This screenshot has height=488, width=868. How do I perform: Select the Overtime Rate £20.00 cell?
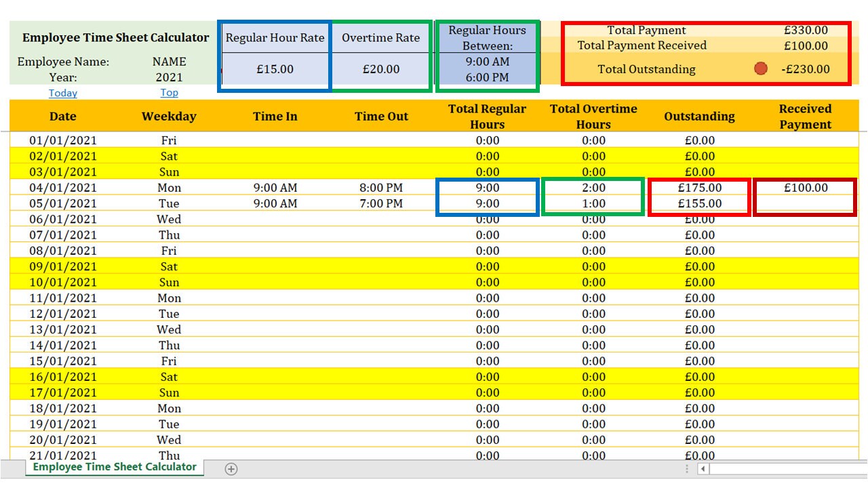click(x=380, y=68)
